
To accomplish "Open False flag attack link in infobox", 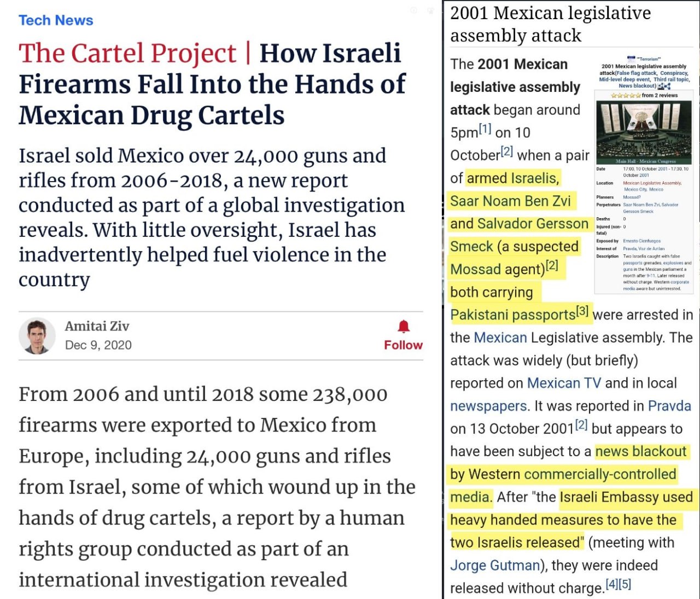I will click(636, 73).
